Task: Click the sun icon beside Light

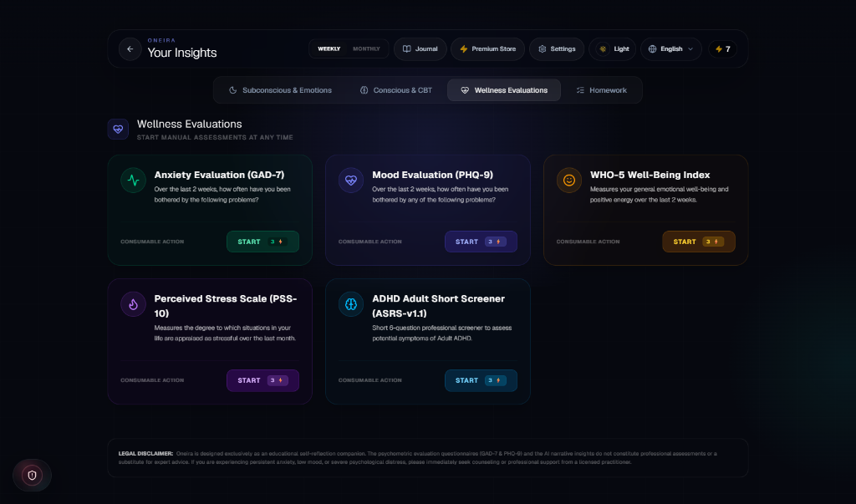Action: (x=603, y=49)
